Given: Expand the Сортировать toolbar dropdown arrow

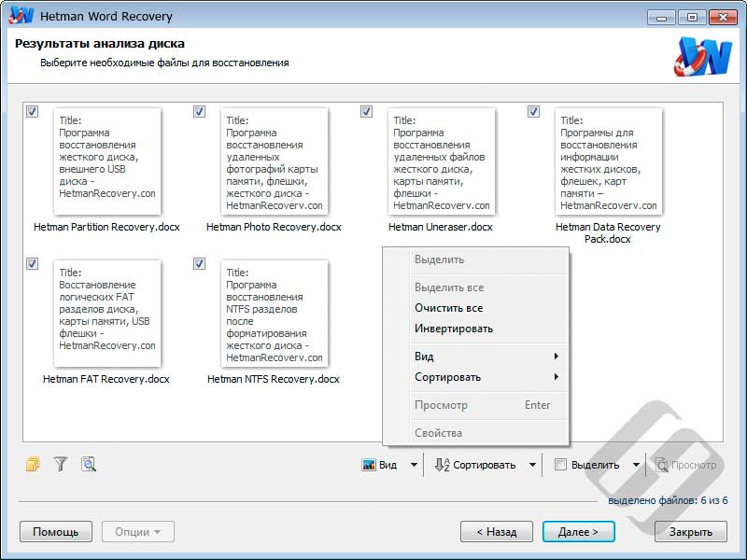Looking at the screenshot, I should tap(532, 465).
